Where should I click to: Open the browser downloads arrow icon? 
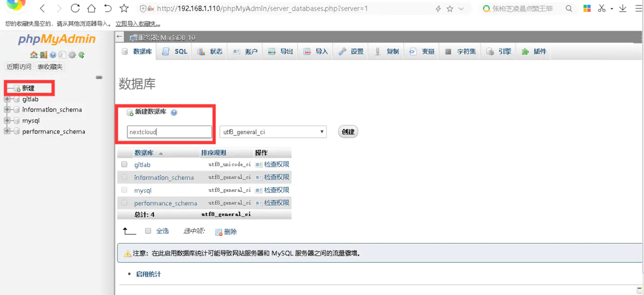pos(623,9)
